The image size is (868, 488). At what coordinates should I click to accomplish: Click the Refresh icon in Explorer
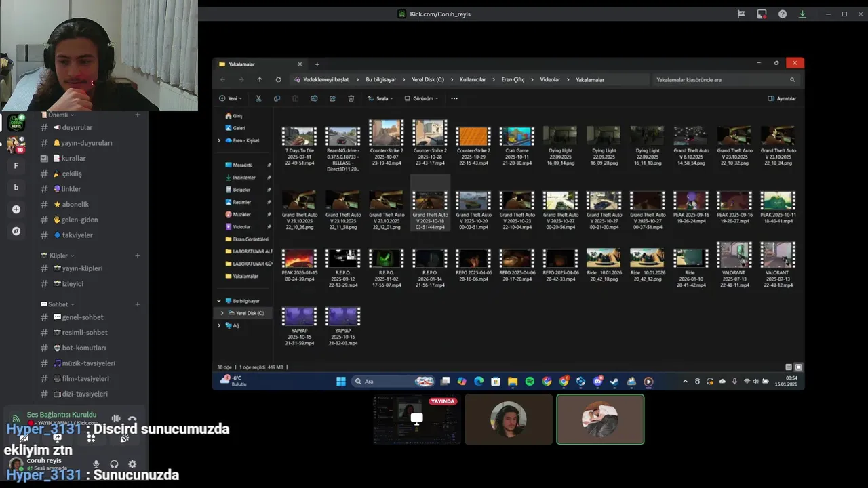[x=278, y=79]
